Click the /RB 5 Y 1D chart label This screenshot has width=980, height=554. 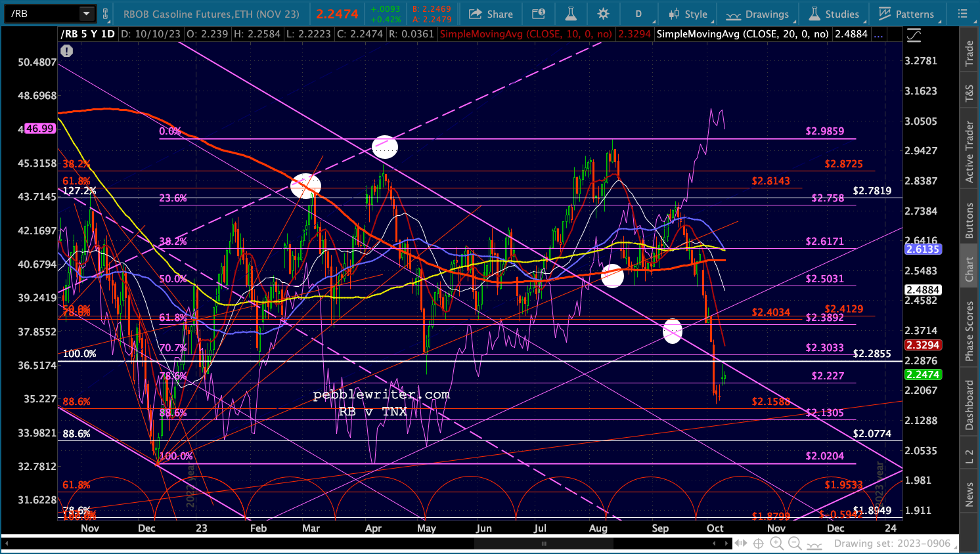87,33
